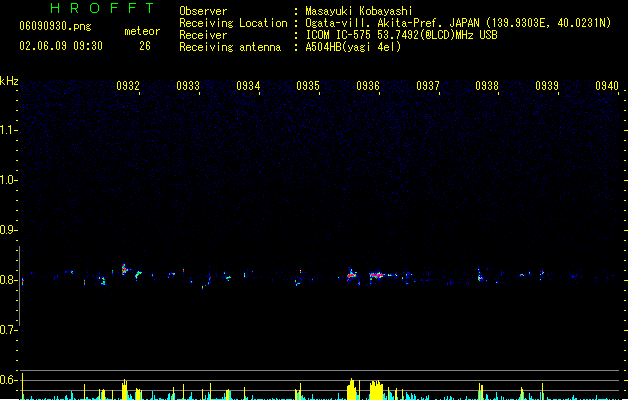This screenshot has width=629, height=400.
Task: Click the 0933 time marker
Action: pyautogui.click(x=188, y=86)
